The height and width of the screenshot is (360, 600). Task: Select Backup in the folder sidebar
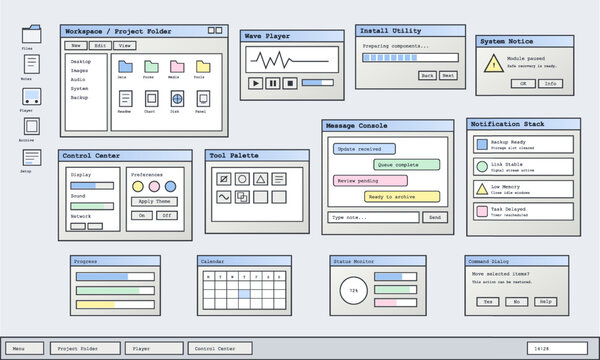[79, 98]
